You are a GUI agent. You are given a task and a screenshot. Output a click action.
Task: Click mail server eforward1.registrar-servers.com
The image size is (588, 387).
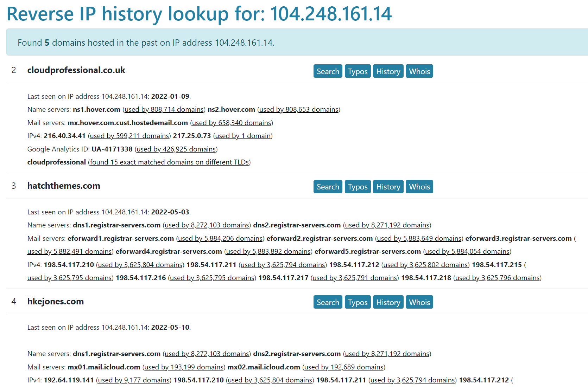coord(121,238)
